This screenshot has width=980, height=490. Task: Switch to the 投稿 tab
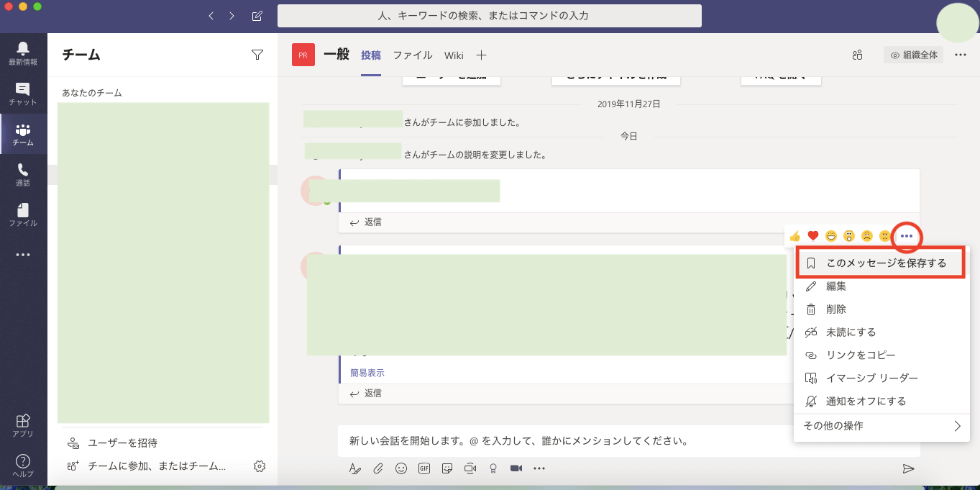(371, 55)
